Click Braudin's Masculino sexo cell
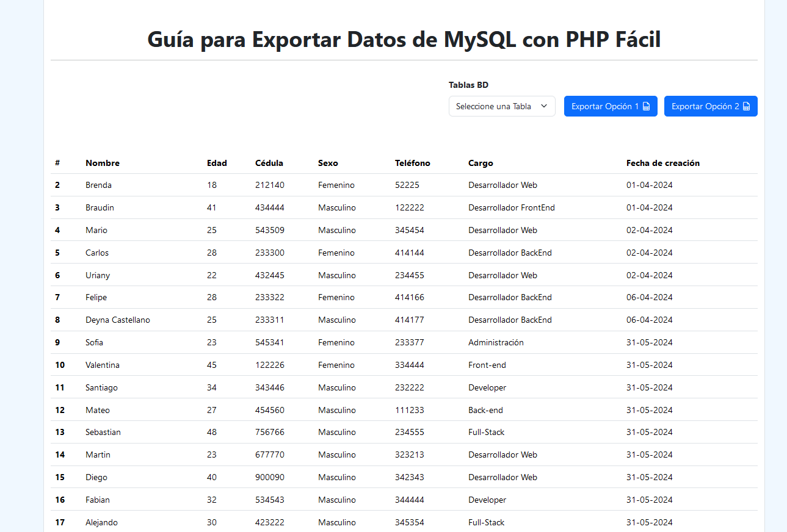Screen dimensions: 787x532 pos(337,207)
